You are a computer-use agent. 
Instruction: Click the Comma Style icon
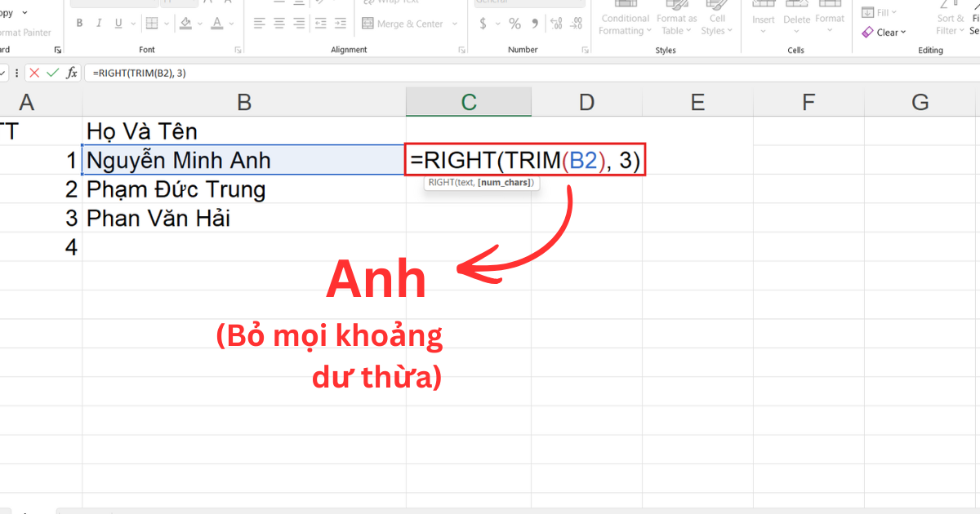pyautogui.click(x=535, y=23)
